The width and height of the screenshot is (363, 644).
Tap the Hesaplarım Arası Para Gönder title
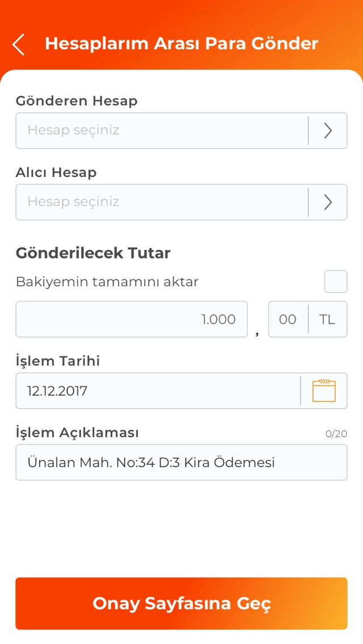(181, 44)
